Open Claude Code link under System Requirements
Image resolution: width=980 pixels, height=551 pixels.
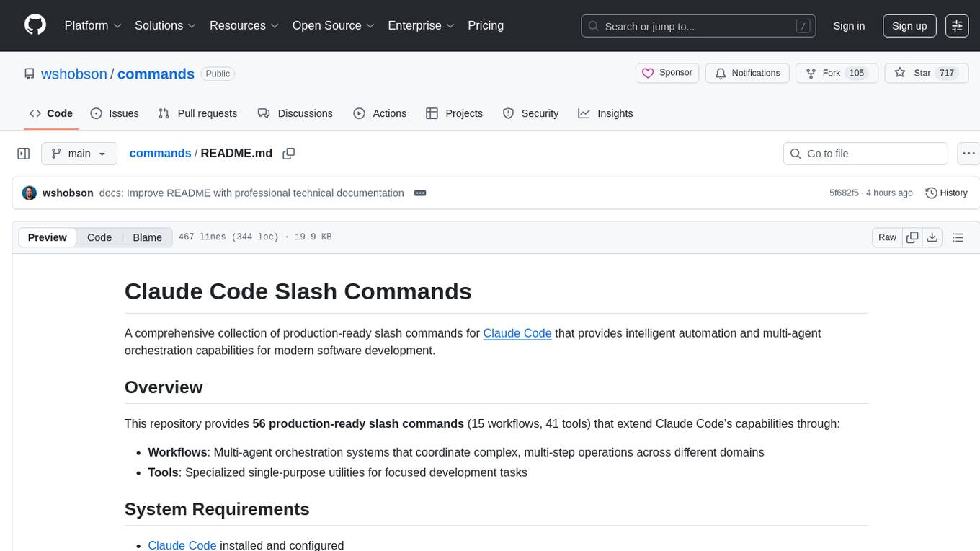click(182, 545)
